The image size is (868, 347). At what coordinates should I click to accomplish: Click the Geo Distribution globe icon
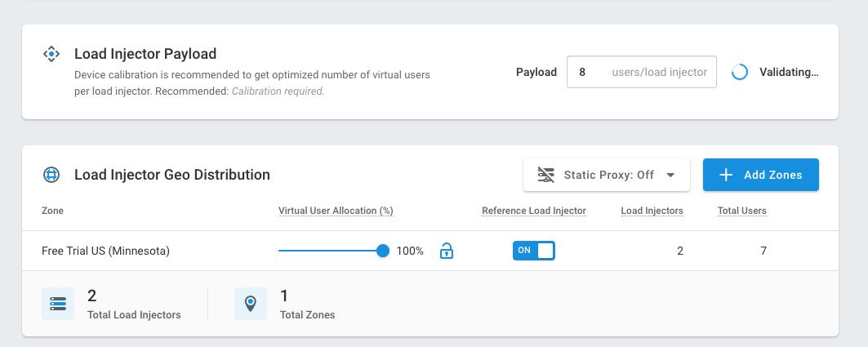pos(51,175)
